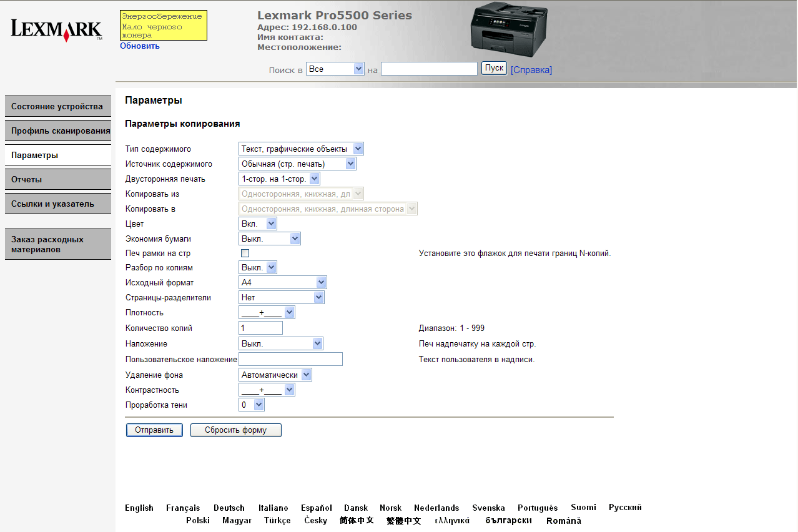Switch language to Română
Screen dimensions: 798x532
(563, 520)
